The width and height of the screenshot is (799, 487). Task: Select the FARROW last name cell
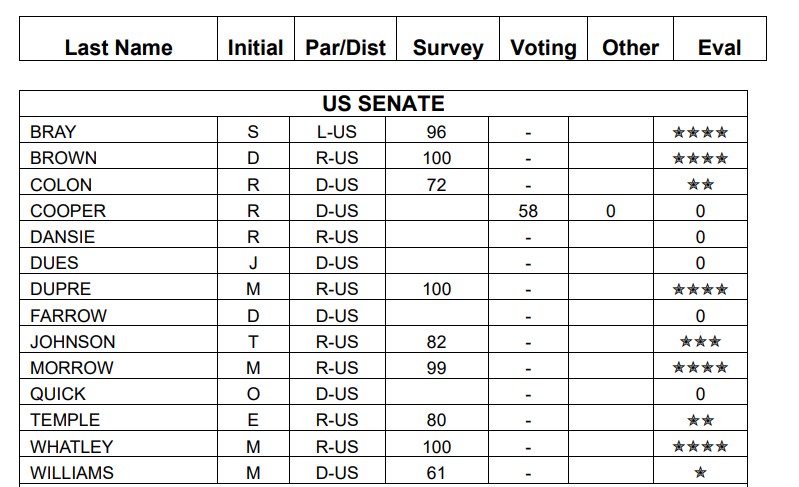(68, 316)
